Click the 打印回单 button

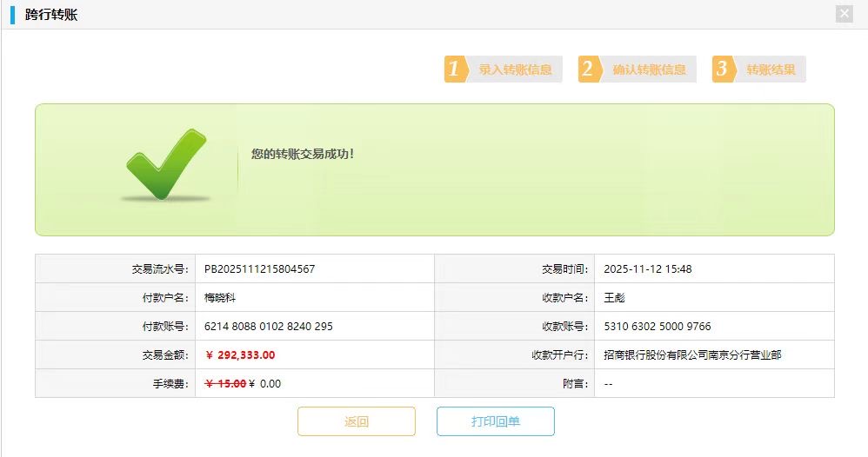(x=496, y=421)
